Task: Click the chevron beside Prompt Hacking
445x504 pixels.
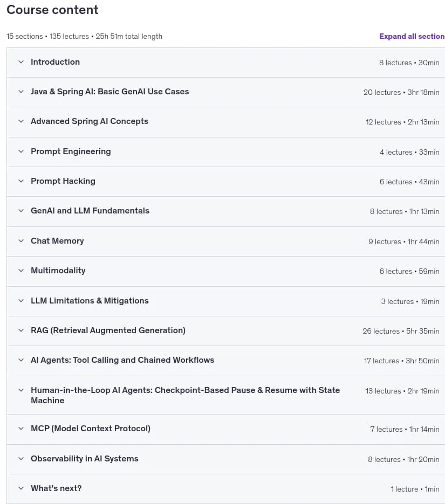Action: 21,181
